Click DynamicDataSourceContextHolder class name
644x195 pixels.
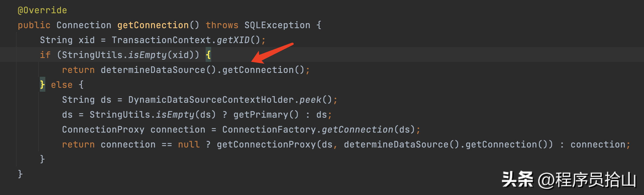click(211, 100)
